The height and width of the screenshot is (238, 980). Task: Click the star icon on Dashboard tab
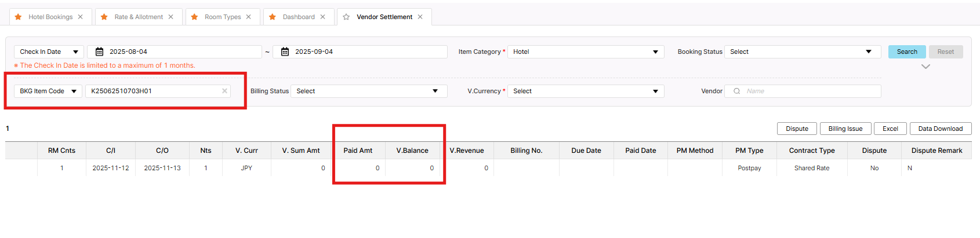pos(273,17)
